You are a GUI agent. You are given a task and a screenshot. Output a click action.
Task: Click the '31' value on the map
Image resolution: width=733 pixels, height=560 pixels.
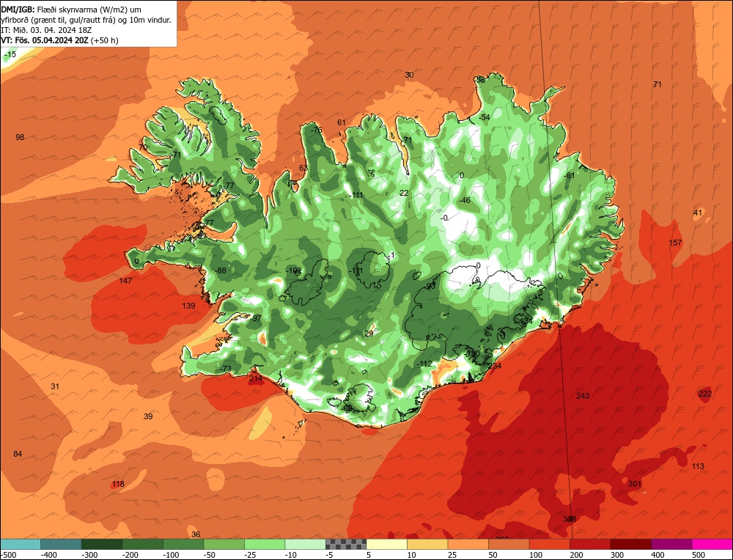click(55, 386)
